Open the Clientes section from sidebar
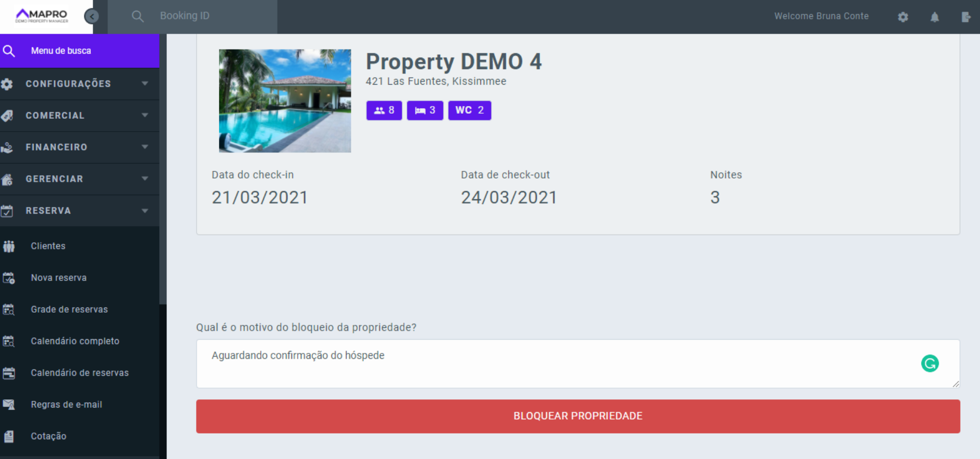This screenshot has width=980, height=459. 48,246
